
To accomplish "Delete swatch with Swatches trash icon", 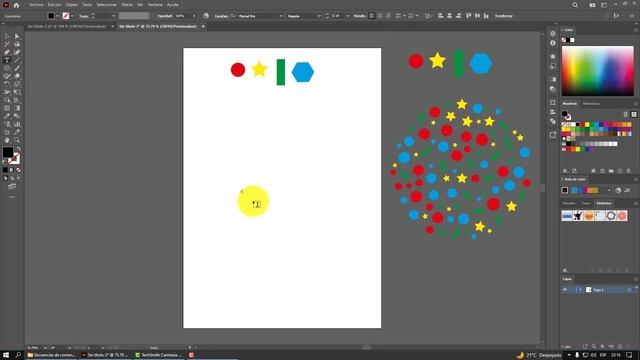I will point(629,171).
